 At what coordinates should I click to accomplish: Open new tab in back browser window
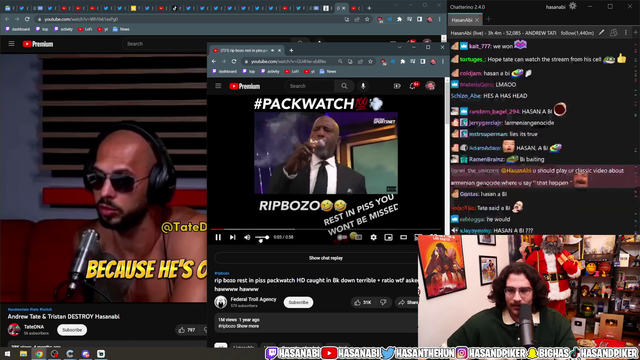[369, 8]
